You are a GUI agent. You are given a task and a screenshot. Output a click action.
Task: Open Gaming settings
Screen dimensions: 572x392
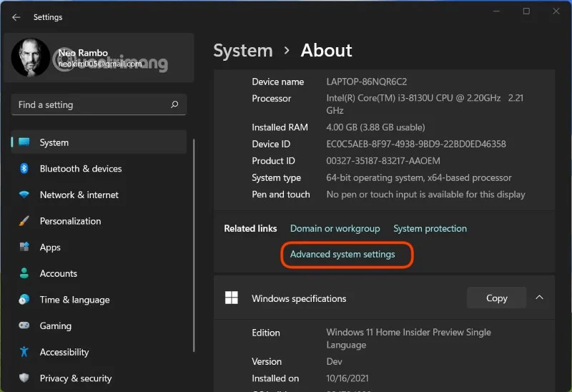tap(99, 325)
